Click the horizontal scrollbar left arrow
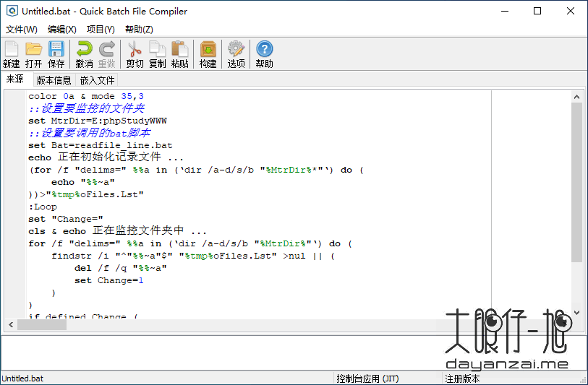The width and height of the screenshot is (588, 385). [11, 325]
